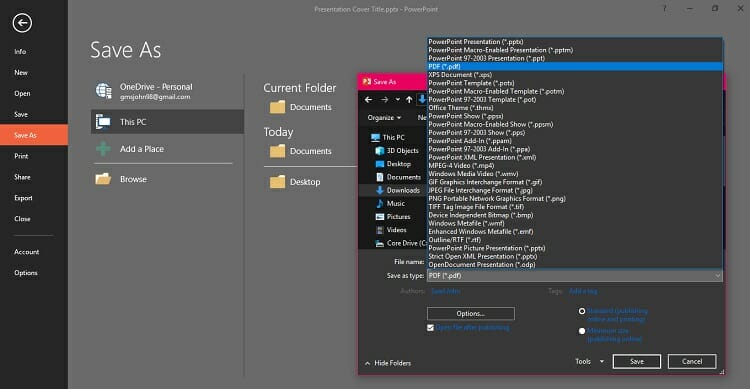Image resolution: width=750 pixels, height=389 pixels.
Task: Open the Print backstage tab
Action: 21,156
